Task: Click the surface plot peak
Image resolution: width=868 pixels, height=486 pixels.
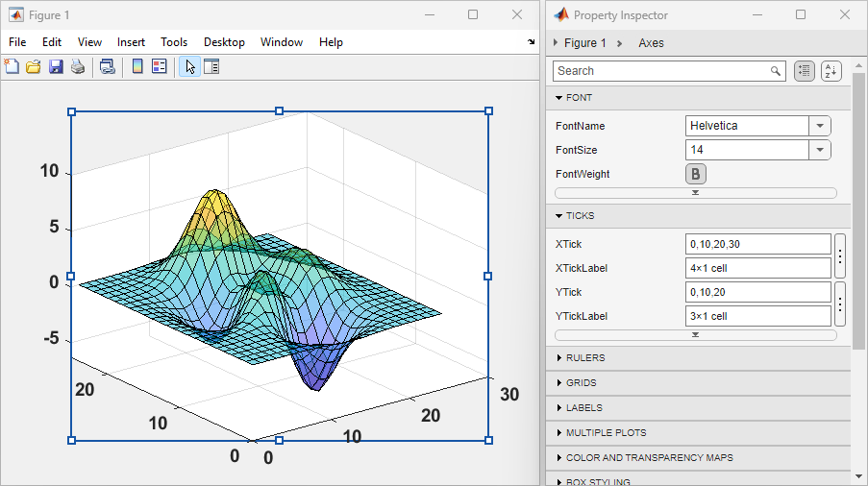Action: pos(214,192)
